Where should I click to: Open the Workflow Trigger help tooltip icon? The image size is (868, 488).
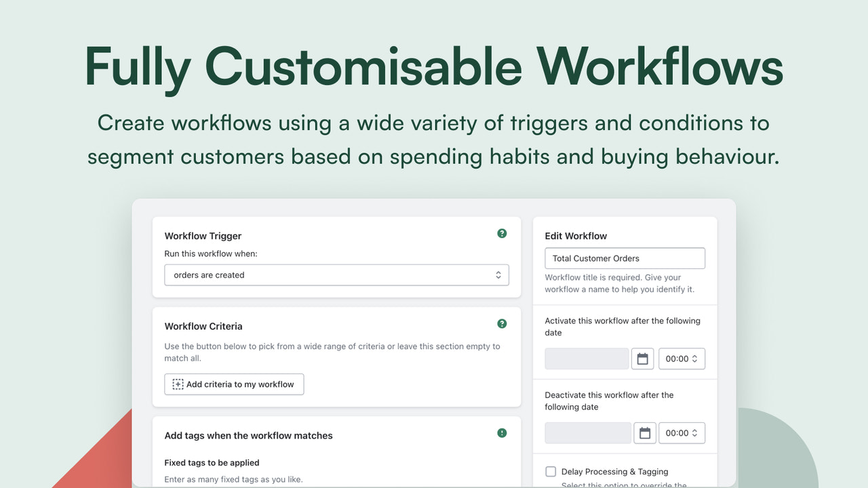click(502, 232)
